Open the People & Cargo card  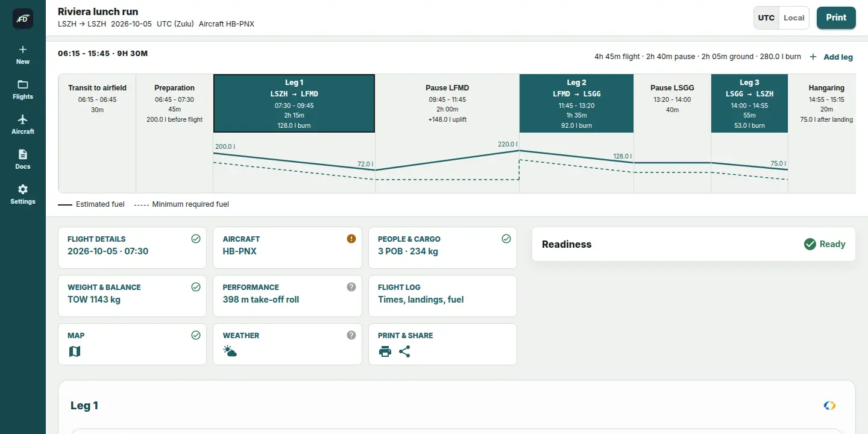[442, 248]
